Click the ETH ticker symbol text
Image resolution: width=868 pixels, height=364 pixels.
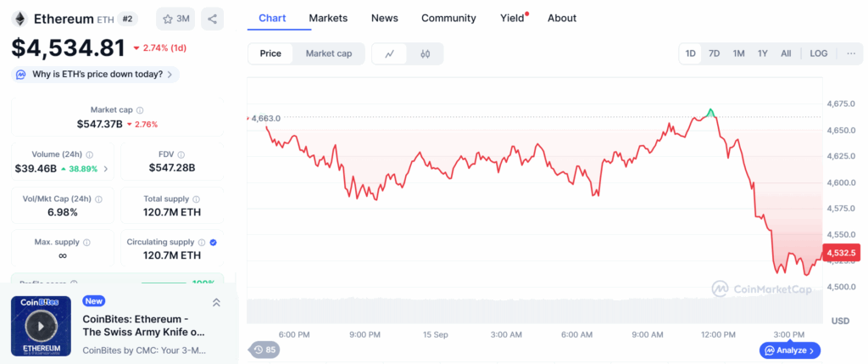(x=105, y=20)
